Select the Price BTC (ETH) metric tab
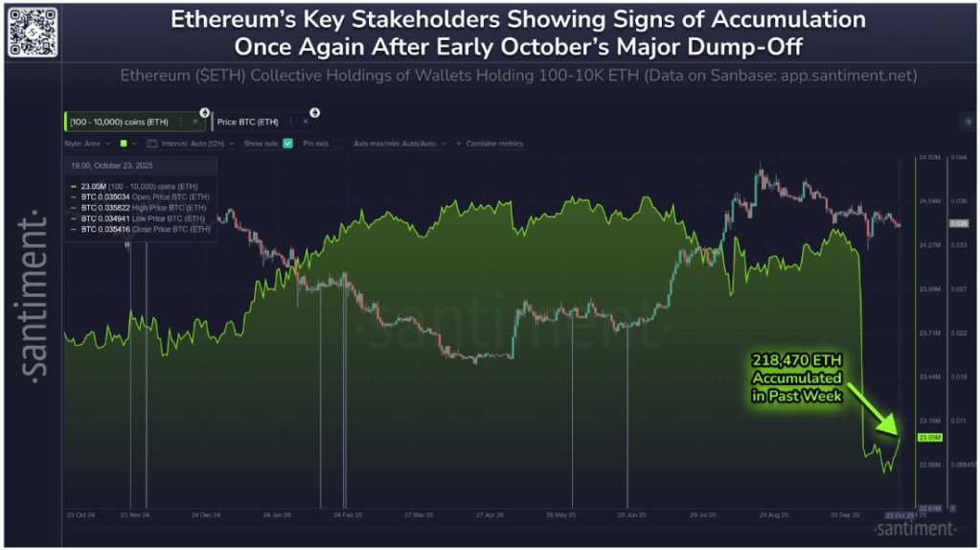Image resolution: width=980 pixels, height=550 pixels. pyautogui.click(x=247, y=122)
